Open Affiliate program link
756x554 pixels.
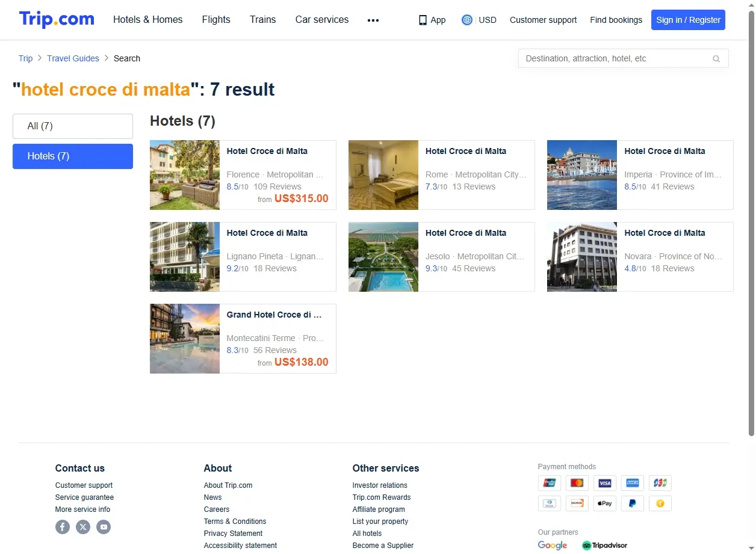point(379,509)
